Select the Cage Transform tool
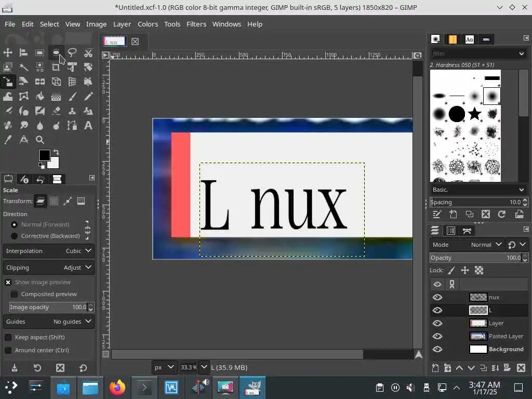The width and height of the screenshot is (532, 399). (x=23, y=96)
